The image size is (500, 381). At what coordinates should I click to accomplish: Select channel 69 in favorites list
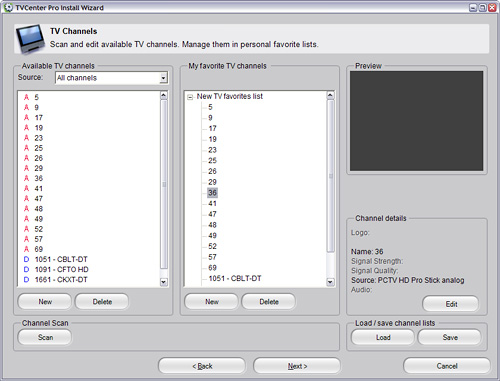pos(212,268)
